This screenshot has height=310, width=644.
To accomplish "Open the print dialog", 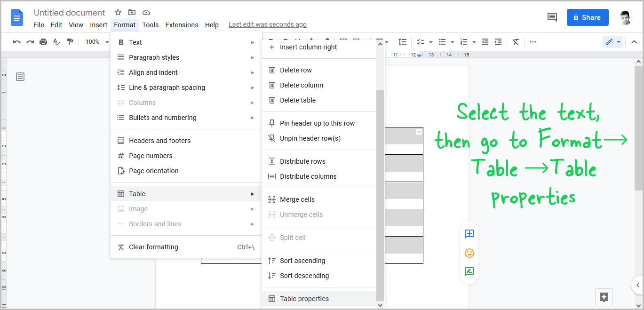I will pos(43,42).
